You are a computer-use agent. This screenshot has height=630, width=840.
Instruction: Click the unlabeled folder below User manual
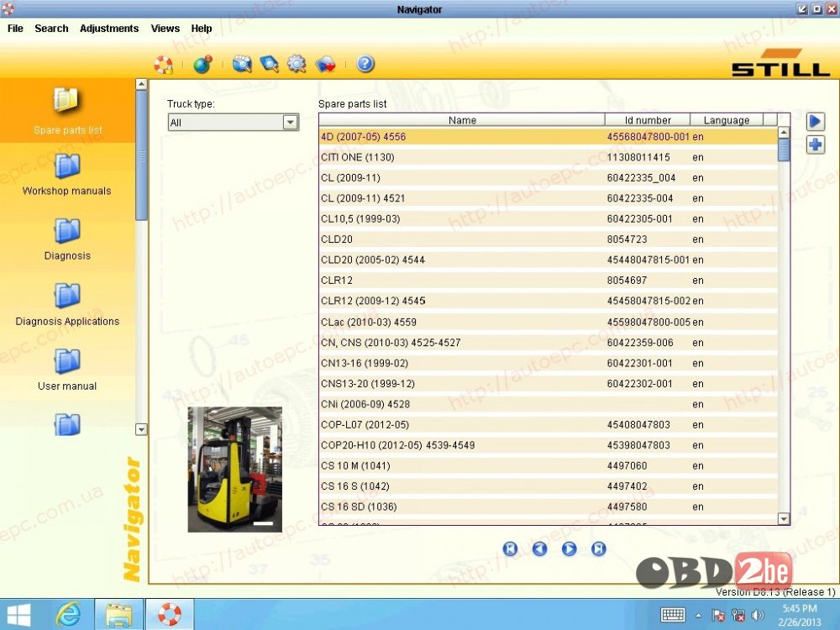click(x=67, y=424)
